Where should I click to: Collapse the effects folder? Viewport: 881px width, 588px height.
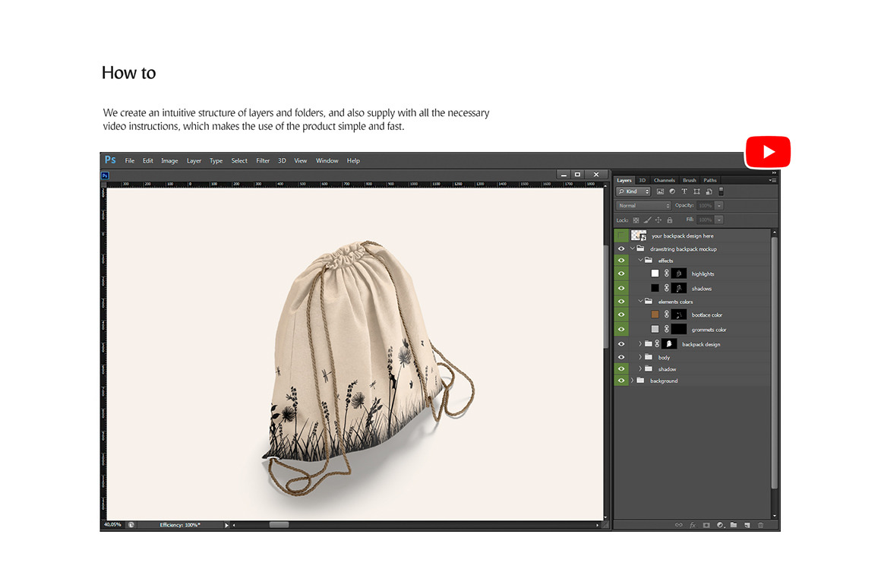tap(640, 261)
